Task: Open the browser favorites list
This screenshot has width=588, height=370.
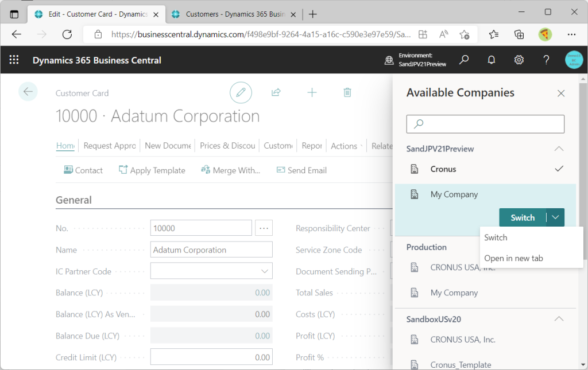Action: 494,35
